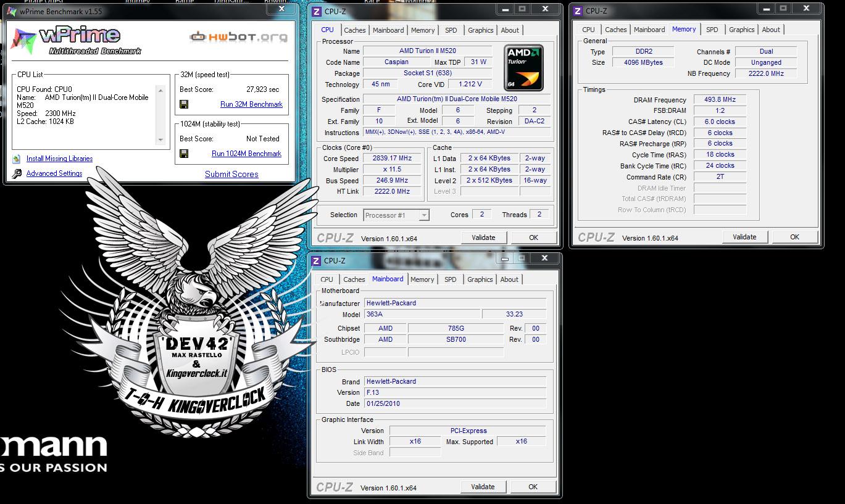Viewport: 845px width, 504px height.
Task: Click the Chipset 785G field
Action: (456, 328)
